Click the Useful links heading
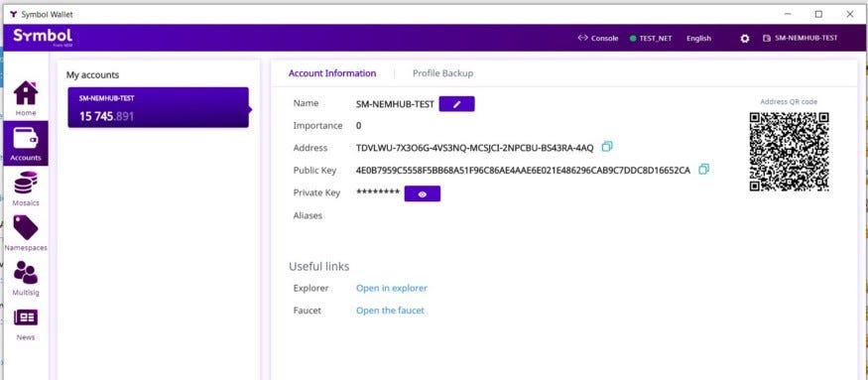868x380 pixels. (x=318, y=267)
